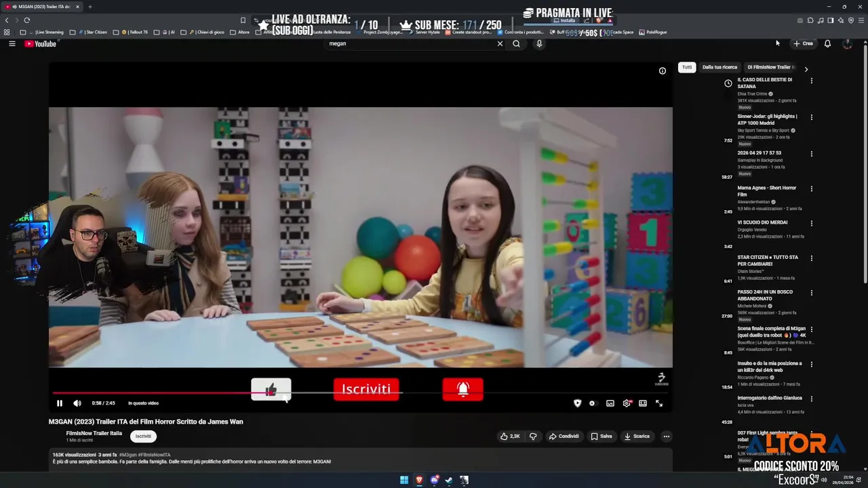Open Sinner-Jodar highlights ATP 1000 Madrid
Viewport: 868px width, 488px height.
[768, 119]
